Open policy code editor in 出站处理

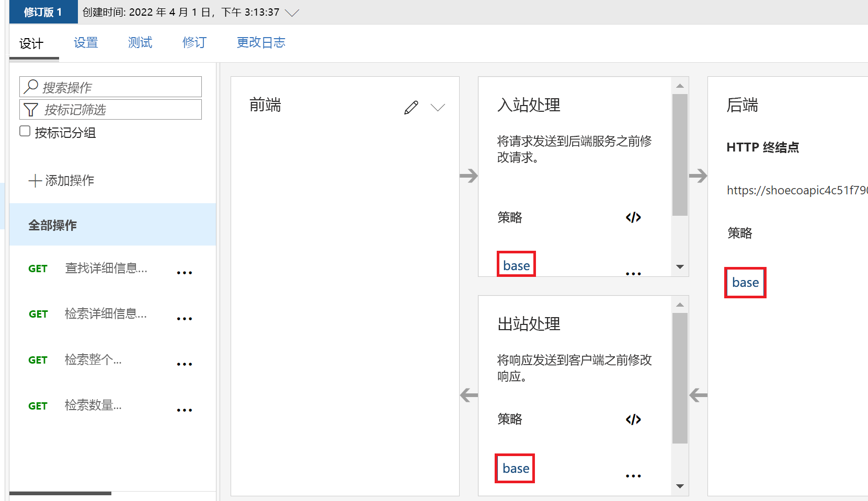[x=633, y=420]
